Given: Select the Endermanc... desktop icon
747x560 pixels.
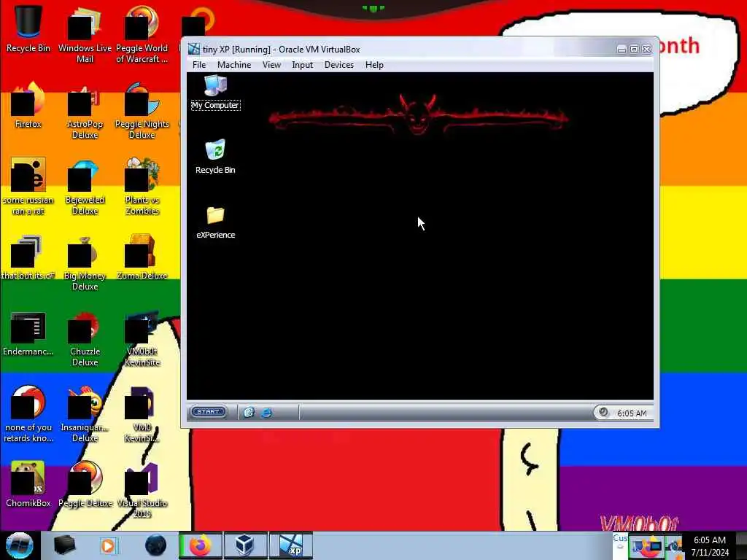Looking at the screenshot, I should click(x=28, y=333).
